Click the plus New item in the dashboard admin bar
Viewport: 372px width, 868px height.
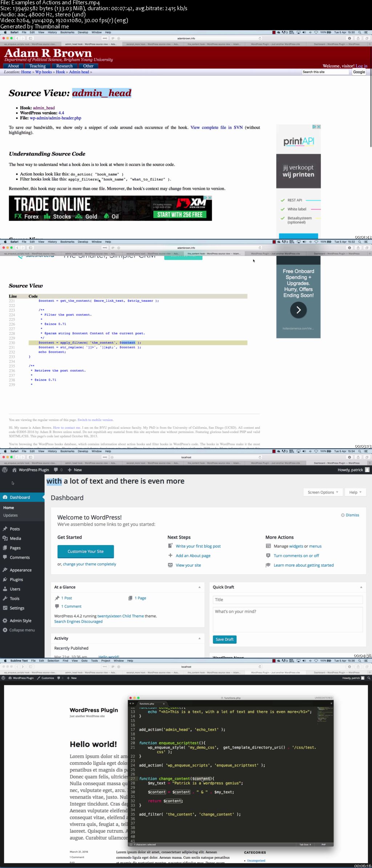[74, 470]
